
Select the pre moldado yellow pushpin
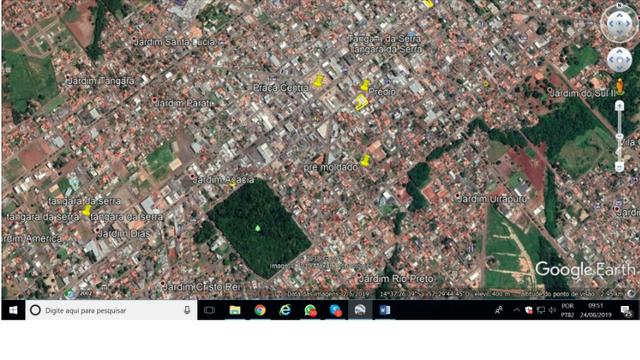(365, 160)
